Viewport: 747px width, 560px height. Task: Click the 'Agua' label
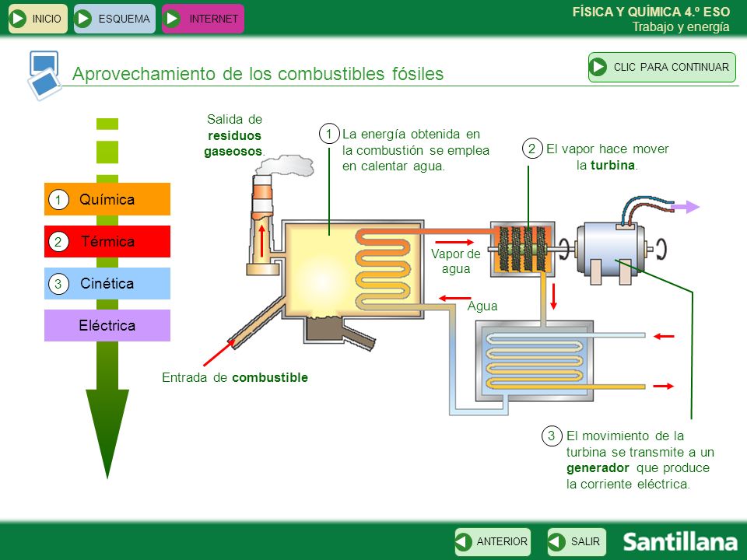[482, 306]
